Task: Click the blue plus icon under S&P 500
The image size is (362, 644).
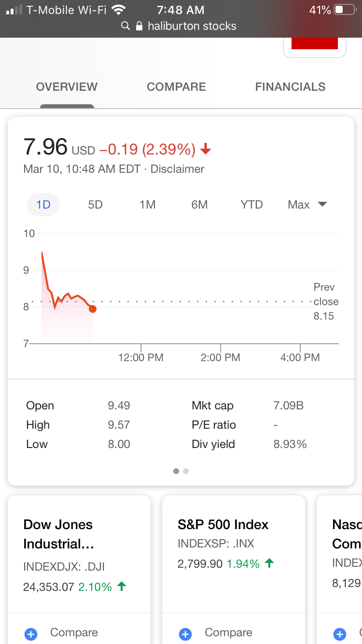Action: coord(185,633)
